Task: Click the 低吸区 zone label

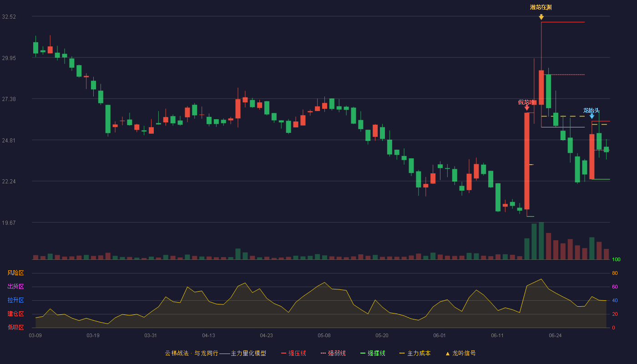Action: point(15,327)
